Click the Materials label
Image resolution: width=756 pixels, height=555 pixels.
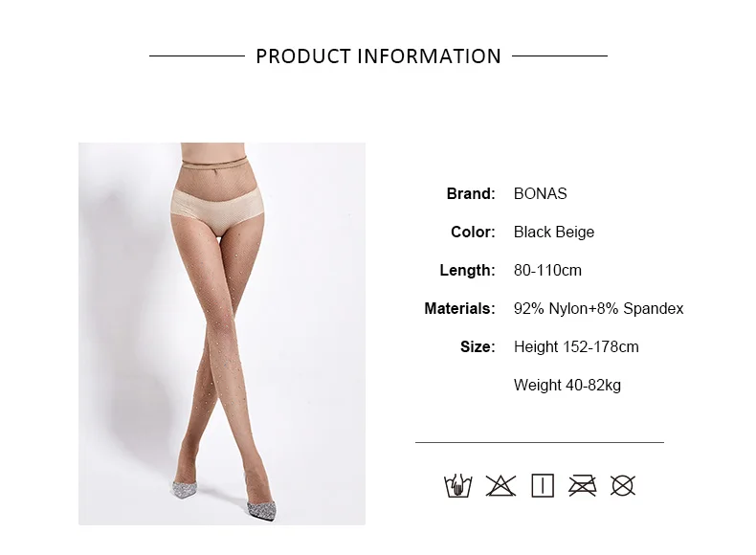click(459, 309)
